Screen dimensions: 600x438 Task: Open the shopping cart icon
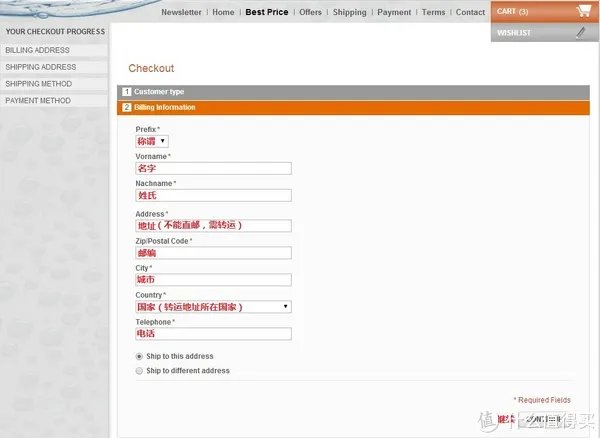584,11
